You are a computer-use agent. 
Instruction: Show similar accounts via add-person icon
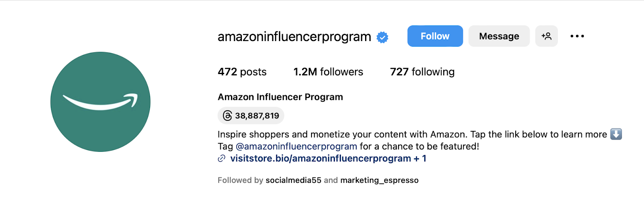(546, 36)
